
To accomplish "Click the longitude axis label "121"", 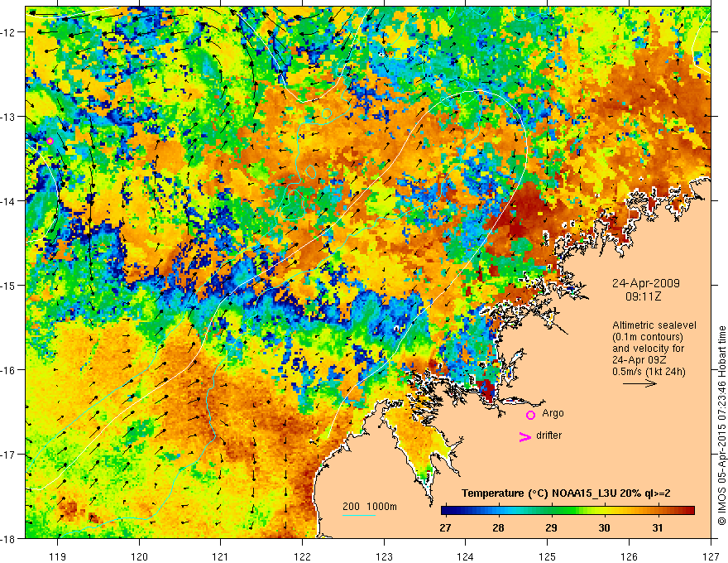I will [x=221, y=557].
